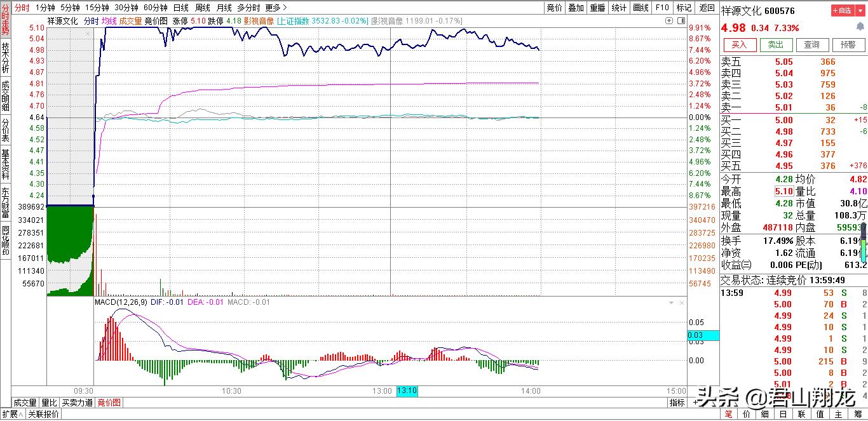Screen dimensions: 868x421
Task: Expand the dropdown arrow beside +自选
Action: click(x=860, y=10)
